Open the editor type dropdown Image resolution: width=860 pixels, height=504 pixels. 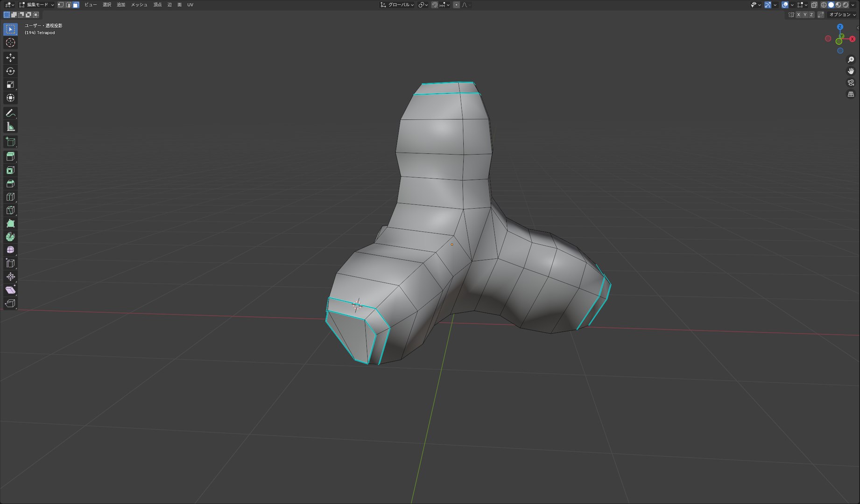(x=9, y=5)
